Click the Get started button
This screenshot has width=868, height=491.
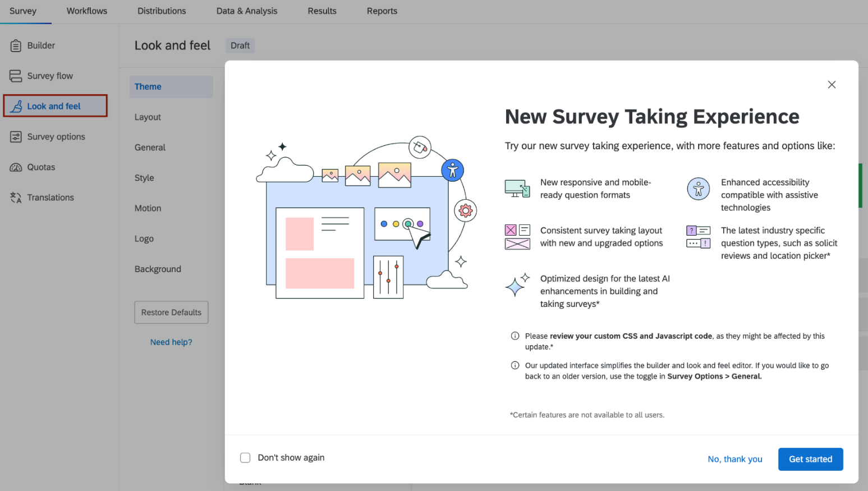(x=810, y=459)
